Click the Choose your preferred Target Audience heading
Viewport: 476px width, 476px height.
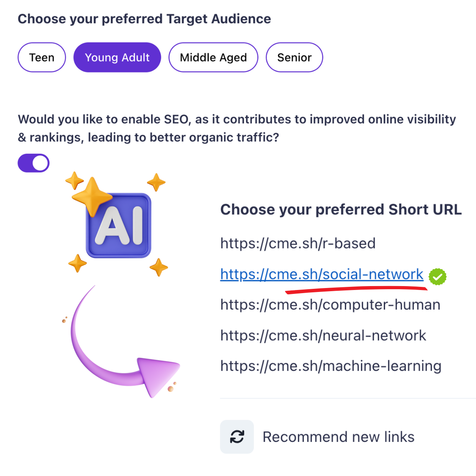[144, 19]
